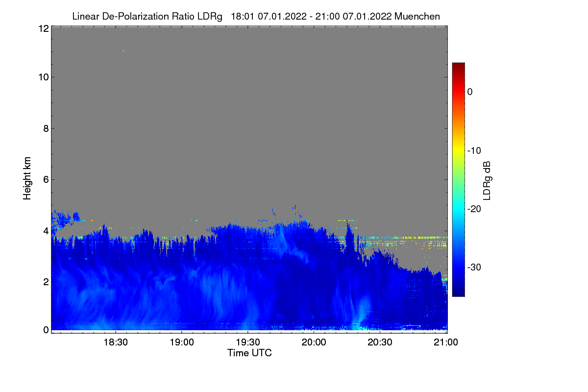Image resolution: width=588 pixels, height=392 pixels.
Task: Click the '21:00' time tick label
Action: 446,343
